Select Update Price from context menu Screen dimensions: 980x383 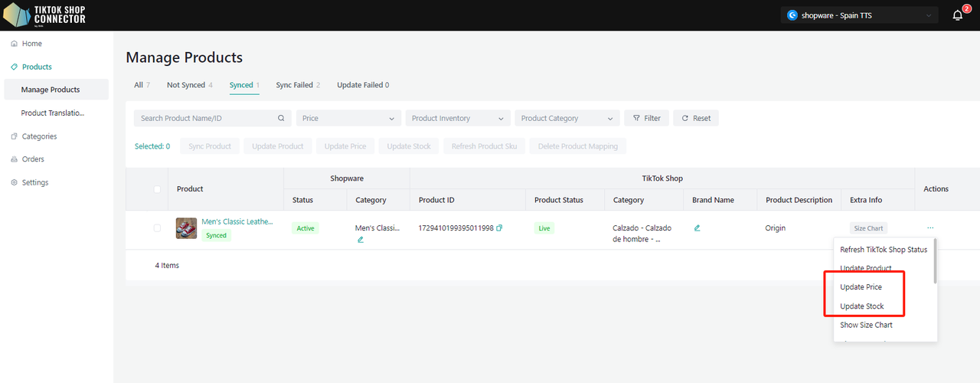[x=861, y=287]
